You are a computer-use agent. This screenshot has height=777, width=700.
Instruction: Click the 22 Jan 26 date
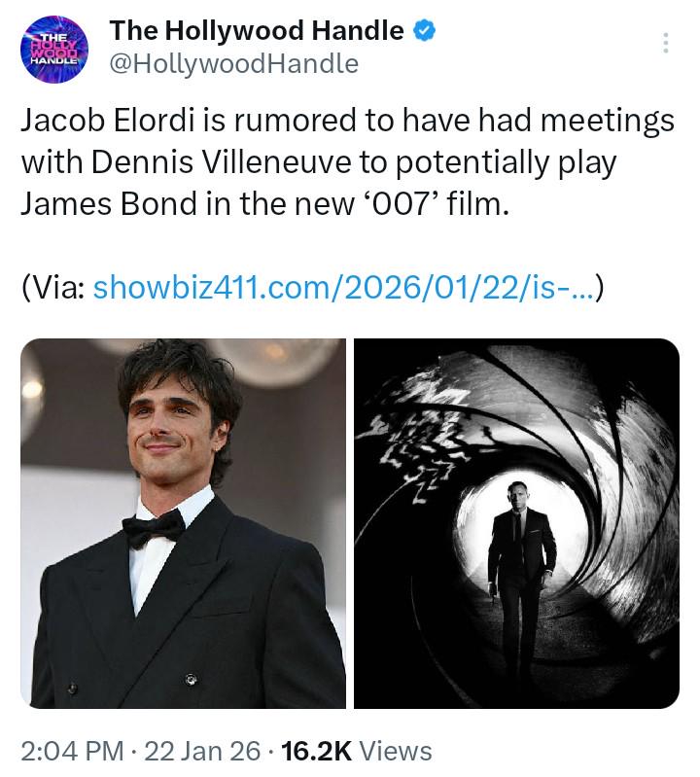tap(202, 751)
